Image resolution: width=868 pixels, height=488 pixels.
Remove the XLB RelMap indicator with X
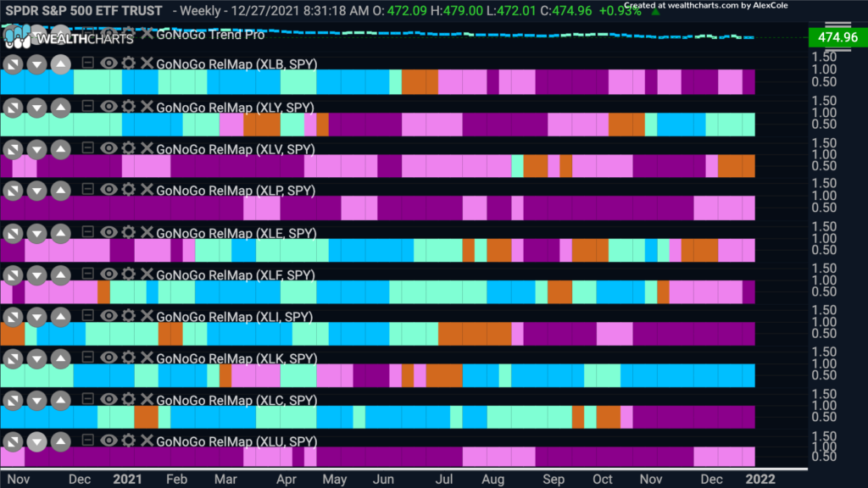147,63
